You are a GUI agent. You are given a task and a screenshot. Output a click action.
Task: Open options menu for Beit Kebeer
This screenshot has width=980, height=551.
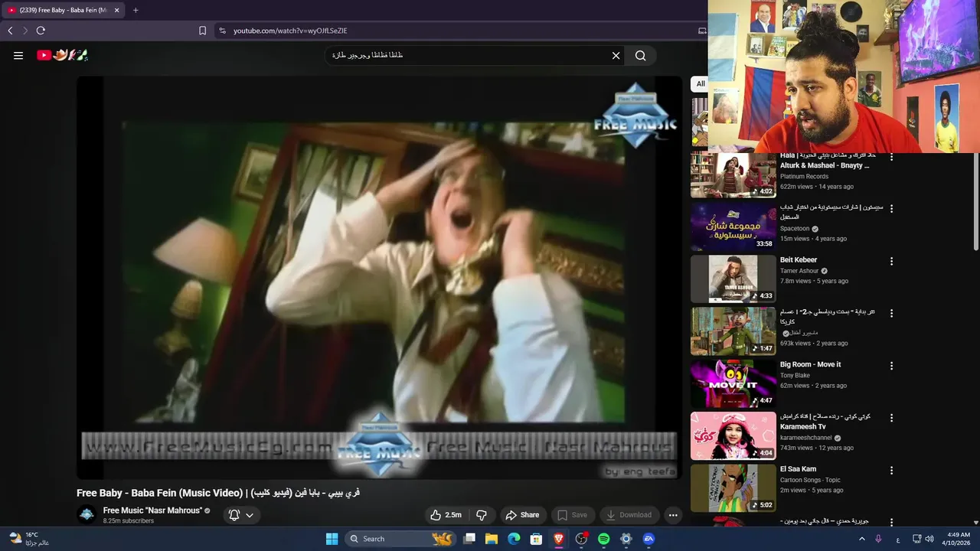[x=891, y=261]
